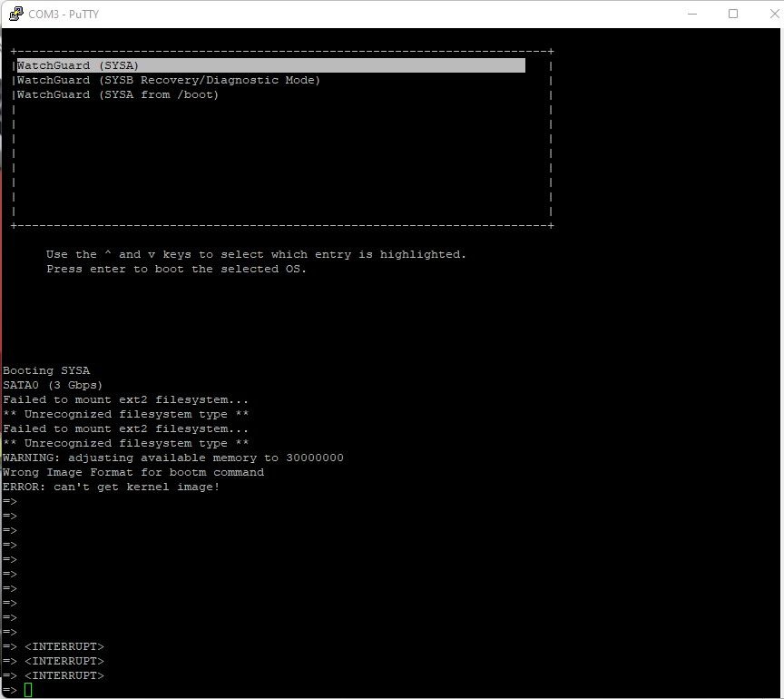Screen dimensions: 784x699
Task: Click the 'WARNING: adjusting available memory' line
Action: 173,458
